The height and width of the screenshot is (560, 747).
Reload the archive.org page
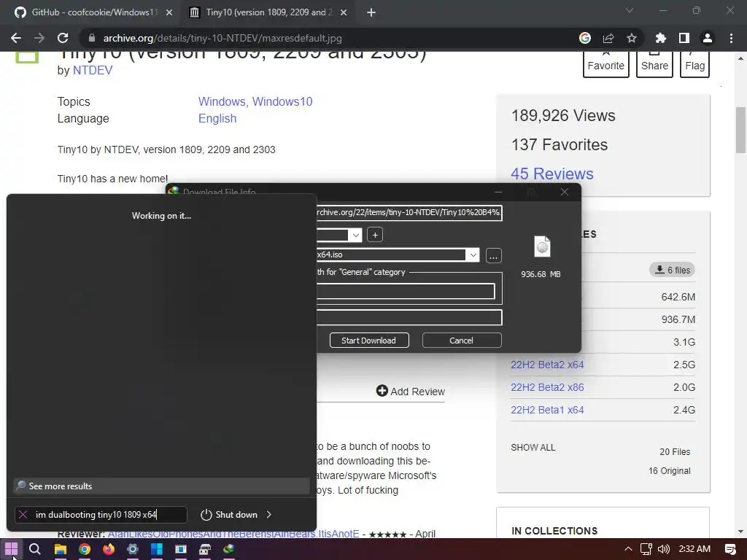63,38
